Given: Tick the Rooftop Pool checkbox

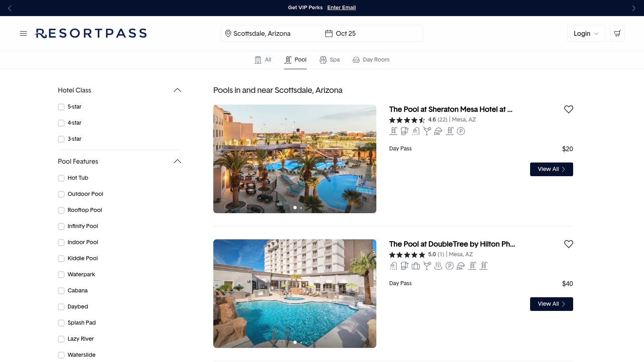Looking at the screenshot, I should point(61,210).
